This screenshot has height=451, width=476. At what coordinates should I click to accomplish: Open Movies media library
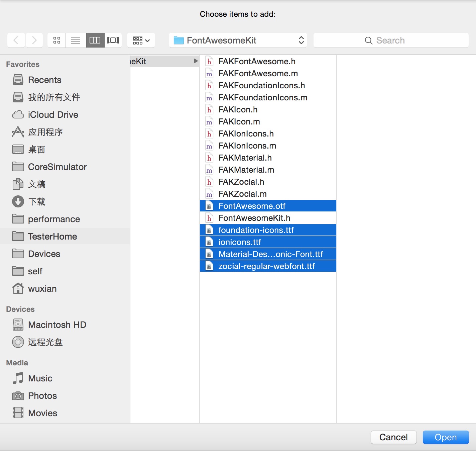pos(65,413)
